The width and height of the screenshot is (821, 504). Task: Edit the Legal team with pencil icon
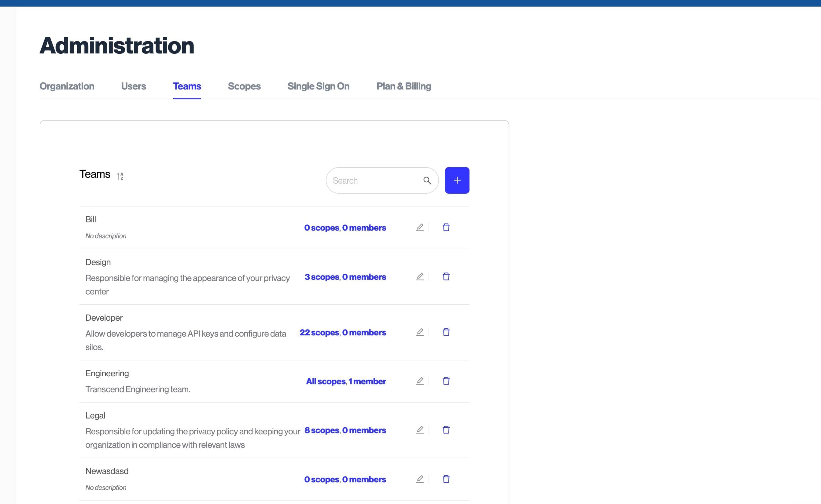click(420, 430)
